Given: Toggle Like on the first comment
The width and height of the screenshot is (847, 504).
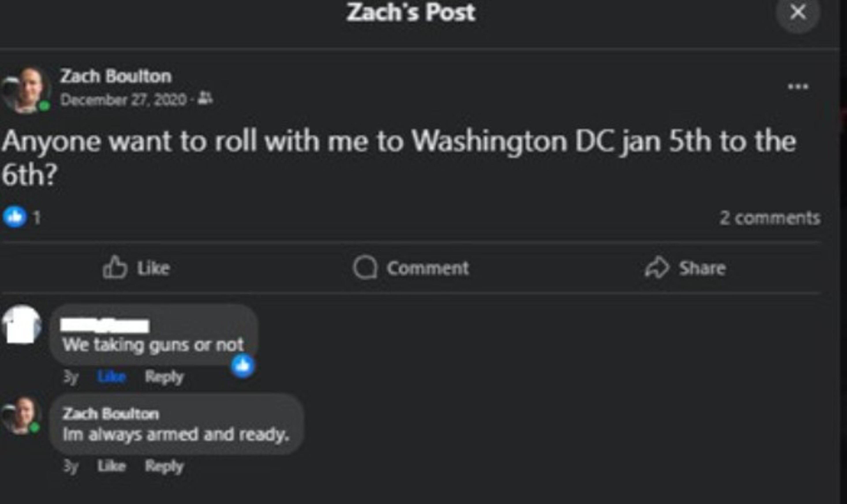Looking at the screenshot, I should click(111, 377).
